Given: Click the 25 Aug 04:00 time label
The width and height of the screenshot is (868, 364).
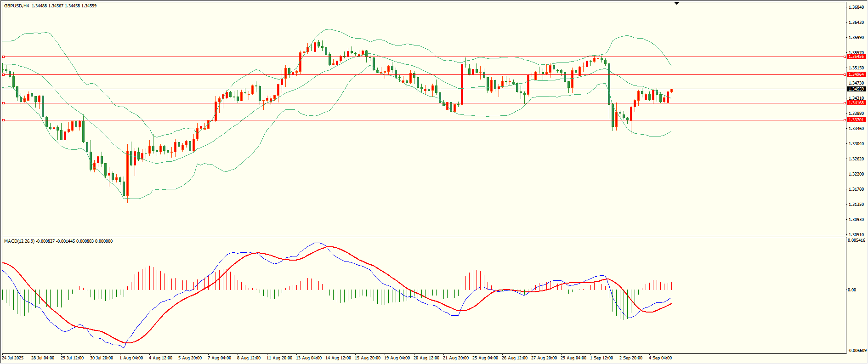Looking at the screenshot, I should tap(485, 358).
